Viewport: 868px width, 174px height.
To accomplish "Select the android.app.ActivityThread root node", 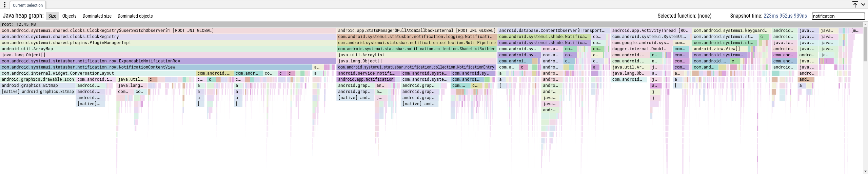I will pyautogui.click(x=650, y=31).
